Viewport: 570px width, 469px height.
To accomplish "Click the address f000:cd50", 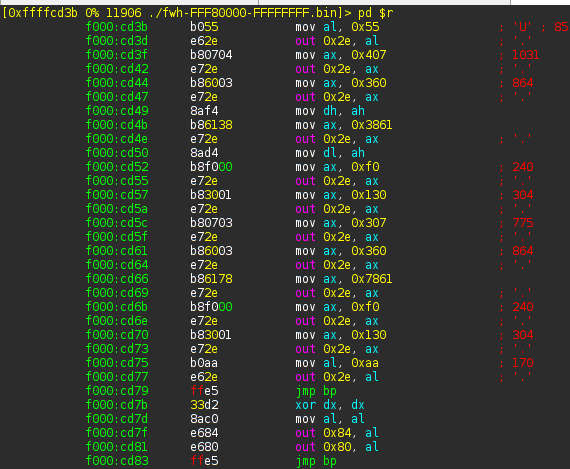I will coord(117,153).
